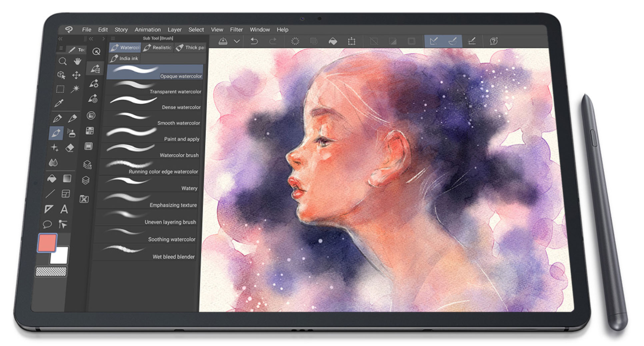This screenshot has height=346, width=644.
Task: Open the Filter menu
Action: [236, 30]
